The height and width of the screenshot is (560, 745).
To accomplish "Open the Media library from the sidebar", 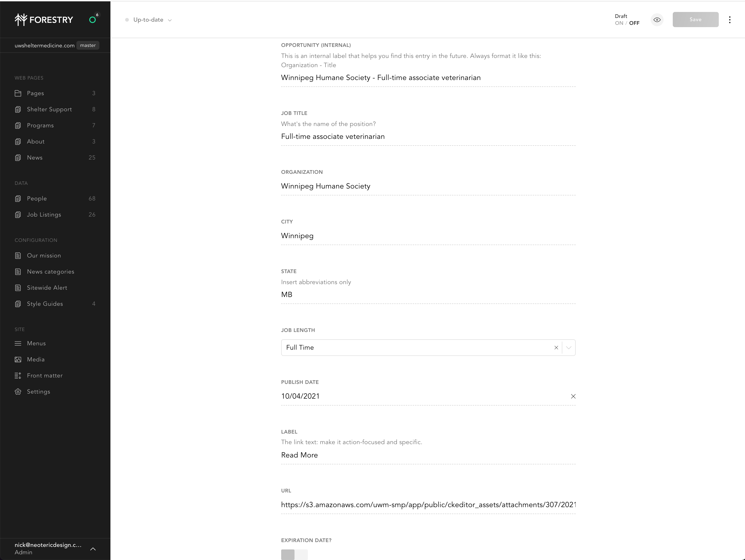I will 36,359.
